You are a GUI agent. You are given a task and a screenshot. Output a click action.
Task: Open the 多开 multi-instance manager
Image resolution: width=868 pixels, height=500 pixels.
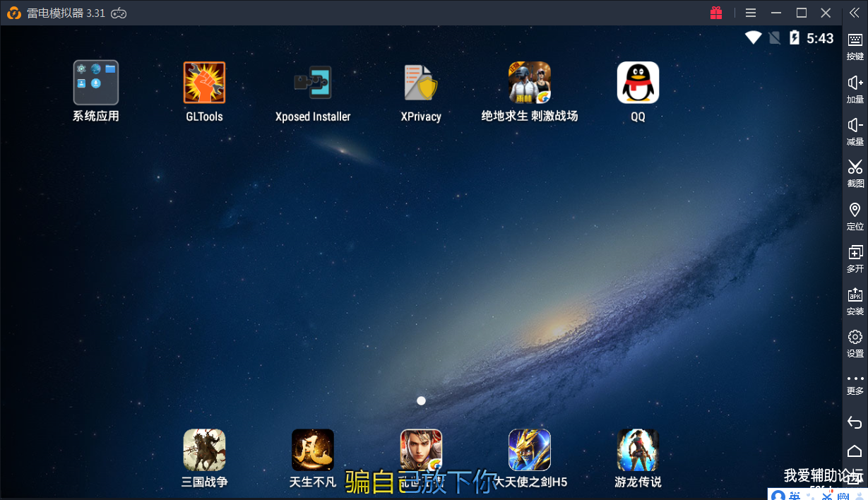pyautogui.click(x=855, y=258)
